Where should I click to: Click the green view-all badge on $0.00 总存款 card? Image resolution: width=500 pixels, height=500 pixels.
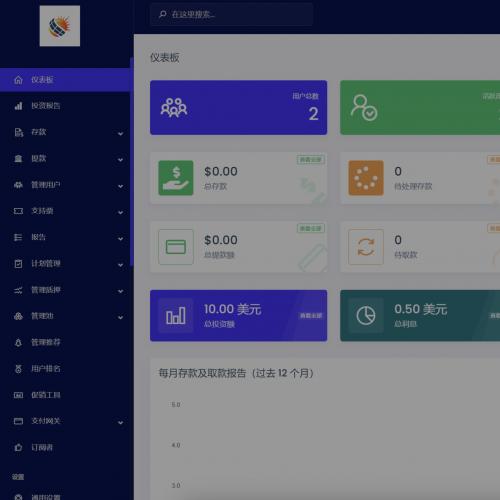click(x=311, y=160)
